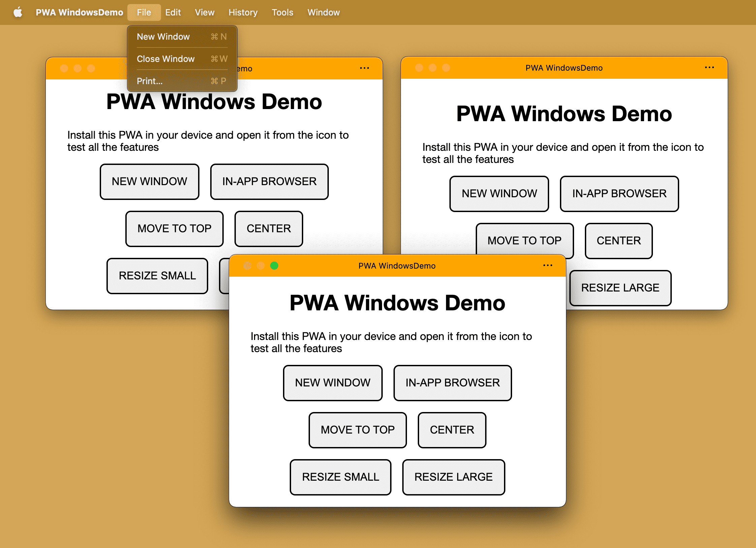Toggle the green maximize button on front window

(x=274, y=266)
